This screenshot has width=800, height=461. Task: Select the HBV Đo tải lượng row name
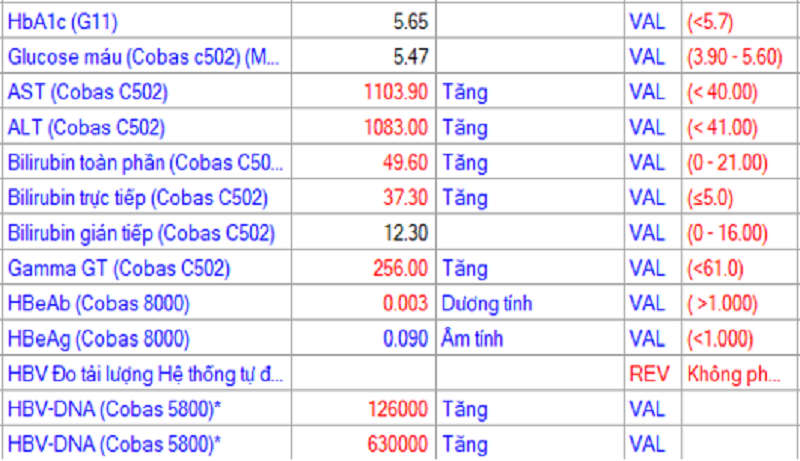point(145,375)
